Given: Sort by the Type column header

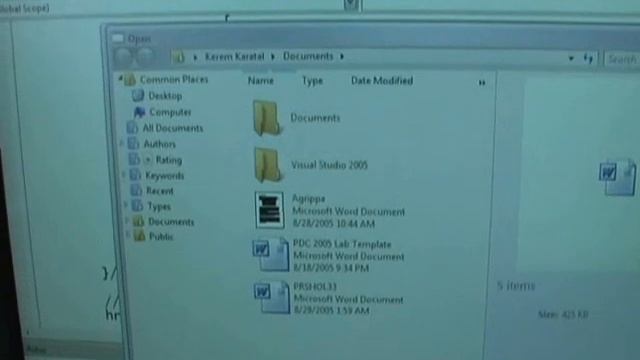Looking at the screenshot, I should 312,81.
